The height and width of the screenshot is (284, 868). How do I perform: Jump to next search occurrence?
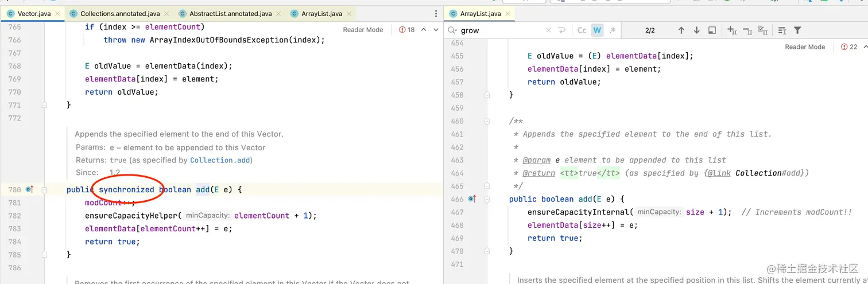pos(696,30)
